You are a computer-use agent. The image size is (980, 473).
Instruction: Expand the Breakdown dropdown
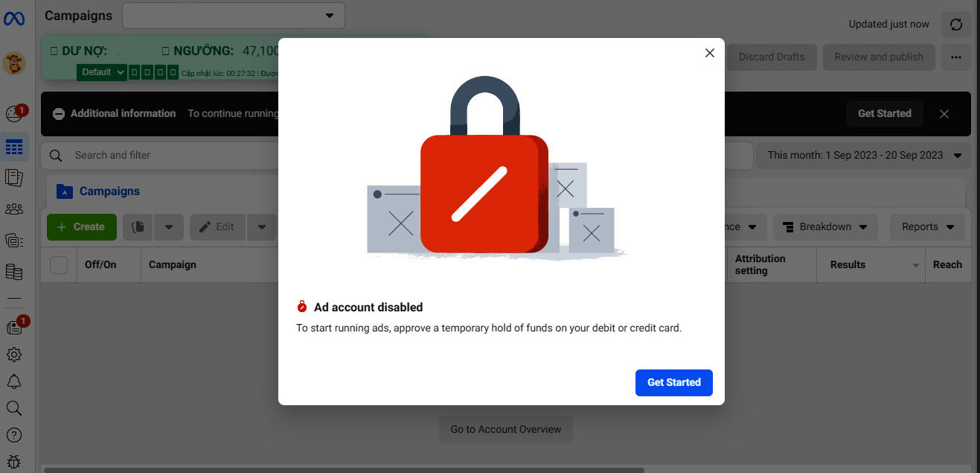click(x=825, y=227)
